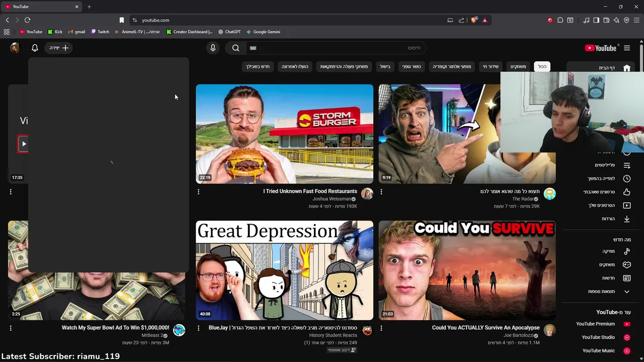Image resolution: width=644 pixels, height=362 pixels.
Task: Open the browser hamburger menu
Action: (636, 20)
